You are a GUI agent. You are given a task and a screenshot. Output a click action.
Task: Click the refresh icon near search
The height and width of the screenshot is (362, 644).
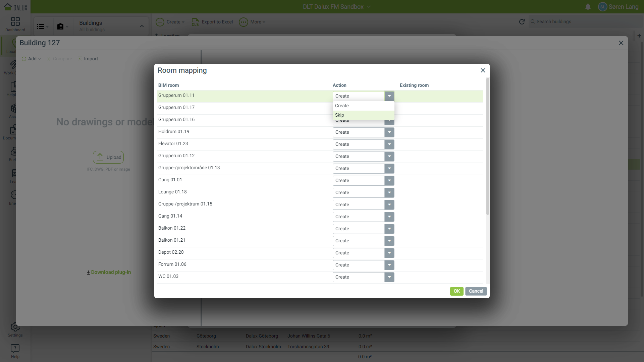(522, 22)
